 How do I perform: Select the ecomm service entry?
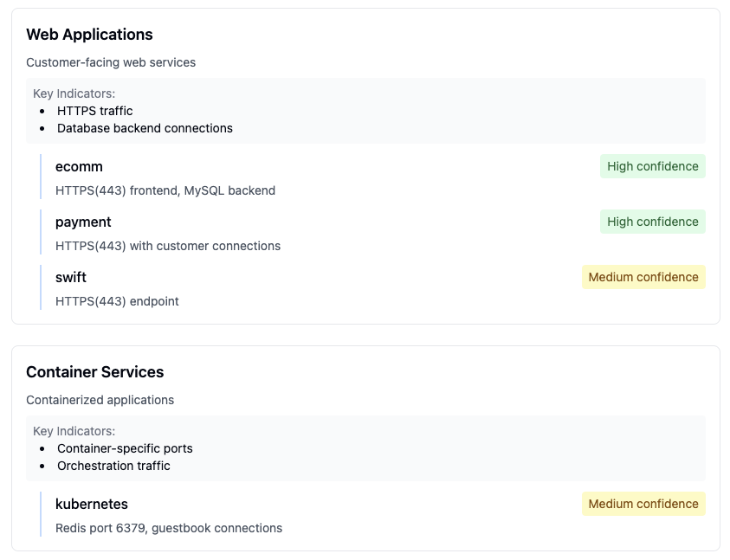(79, 166)
